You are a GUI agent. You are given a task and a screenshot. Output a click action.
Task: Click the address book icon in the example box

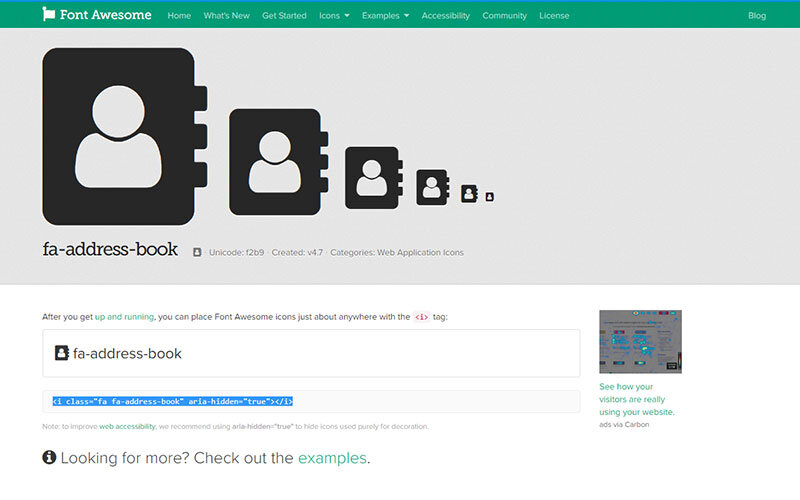pos(62,353)
